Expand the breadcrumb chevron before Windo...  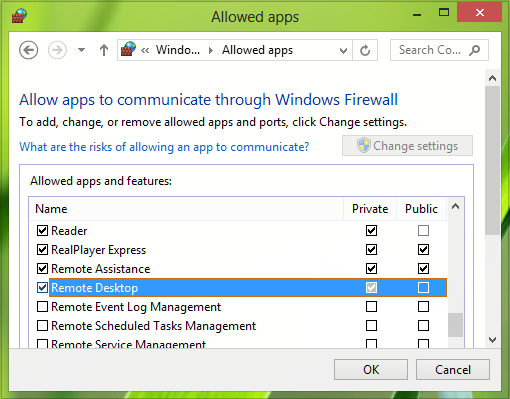point(145,50)
